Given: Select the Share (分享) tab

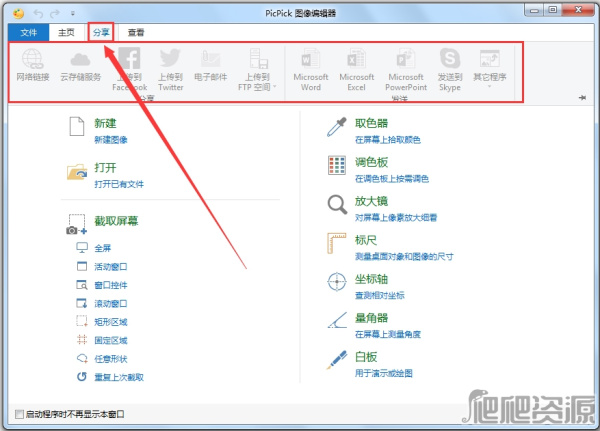Looking at the screenshot, I should click(101, 33).
